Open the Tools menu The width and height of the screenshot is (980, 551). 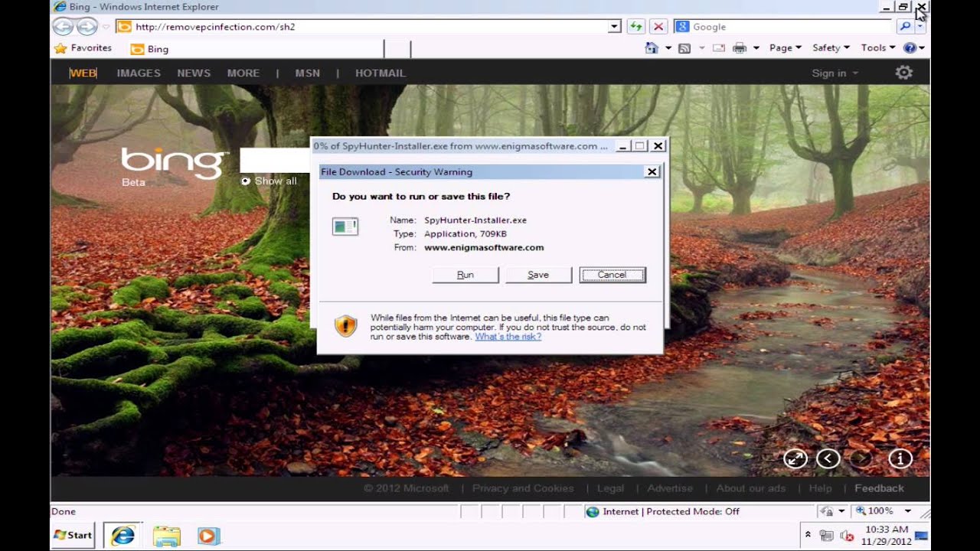tap(878, 48)
